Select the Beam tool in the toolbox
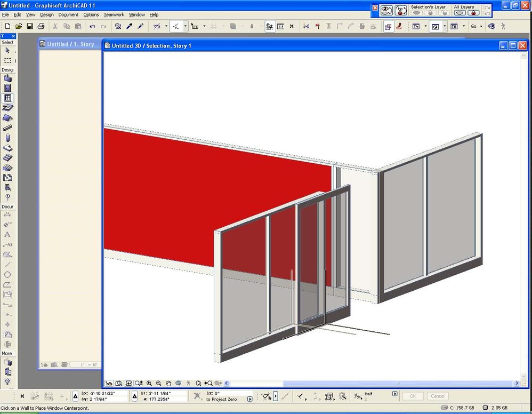Screen dimensions: 532x414 click(7, 128)
